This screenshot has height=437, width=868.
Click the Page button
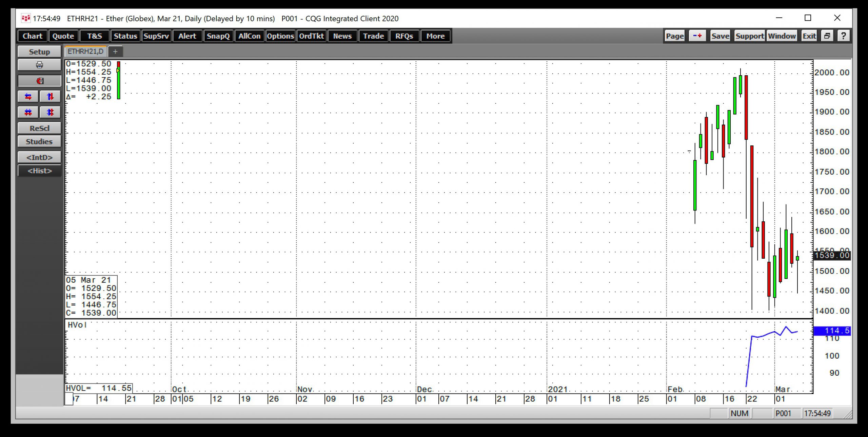coord(674,36)
